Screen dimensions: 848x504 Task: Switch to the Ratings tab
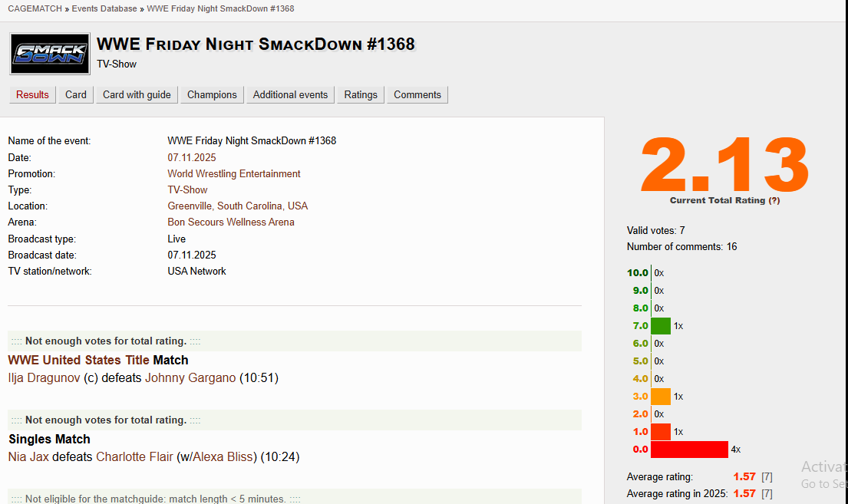tap(361, 94)
